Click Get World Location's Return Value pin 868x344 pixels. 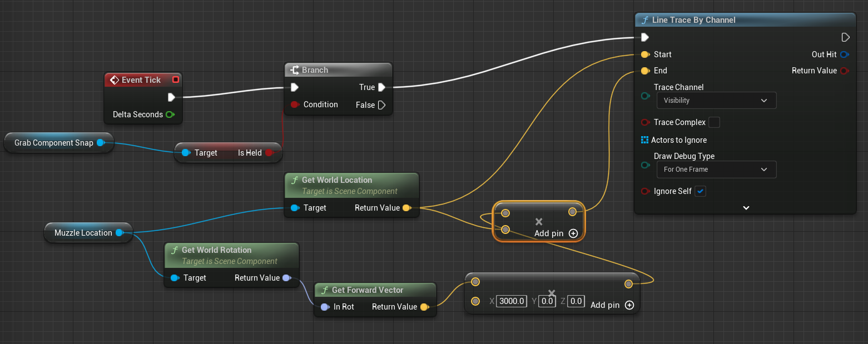point(406,208)
